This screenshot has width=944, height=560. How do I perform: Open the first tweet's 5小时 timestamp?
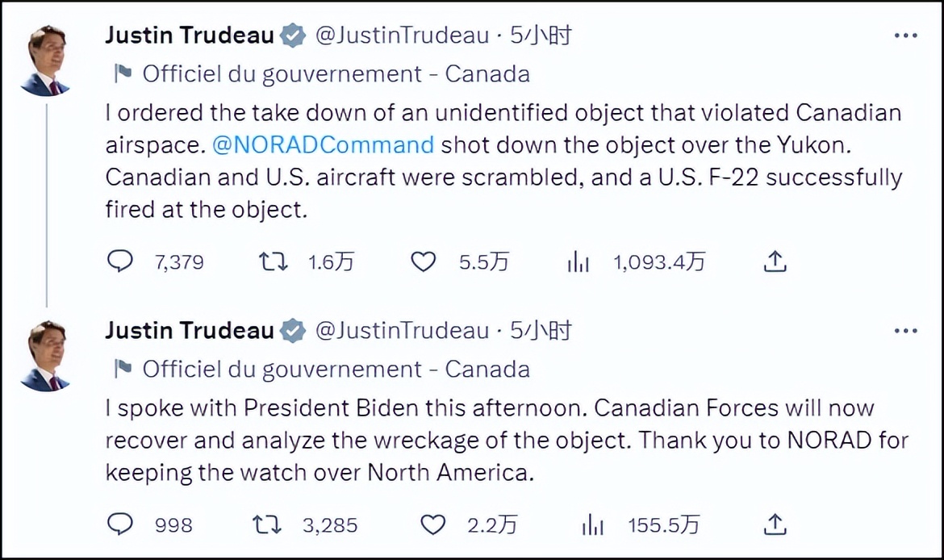(x=541, y=36)
